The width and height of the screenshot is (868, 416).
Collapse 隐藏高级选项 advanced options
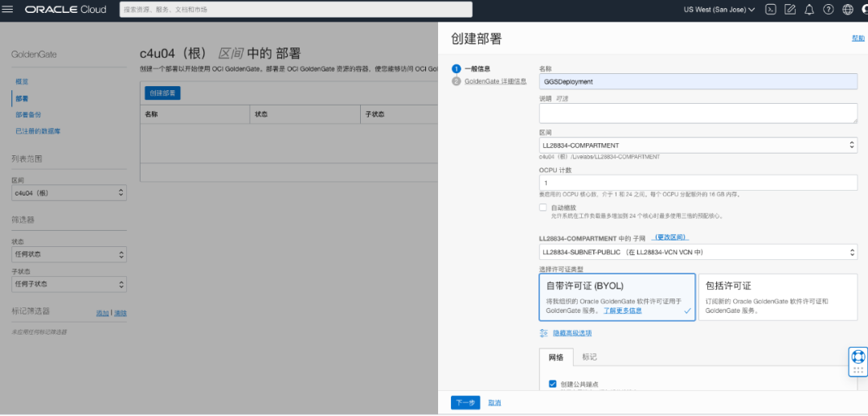click(x=572, y=333)
